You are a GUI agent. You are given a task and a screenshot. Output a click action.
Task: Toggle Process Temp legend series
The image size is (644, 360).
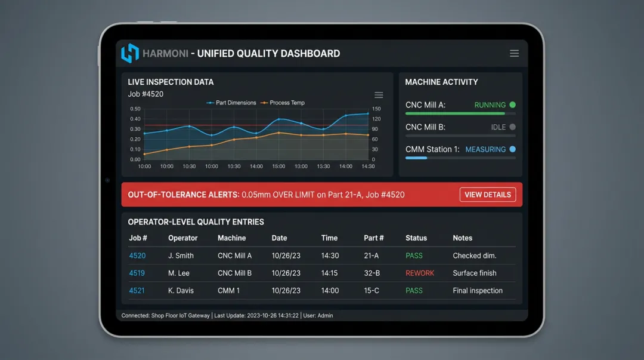283,103
